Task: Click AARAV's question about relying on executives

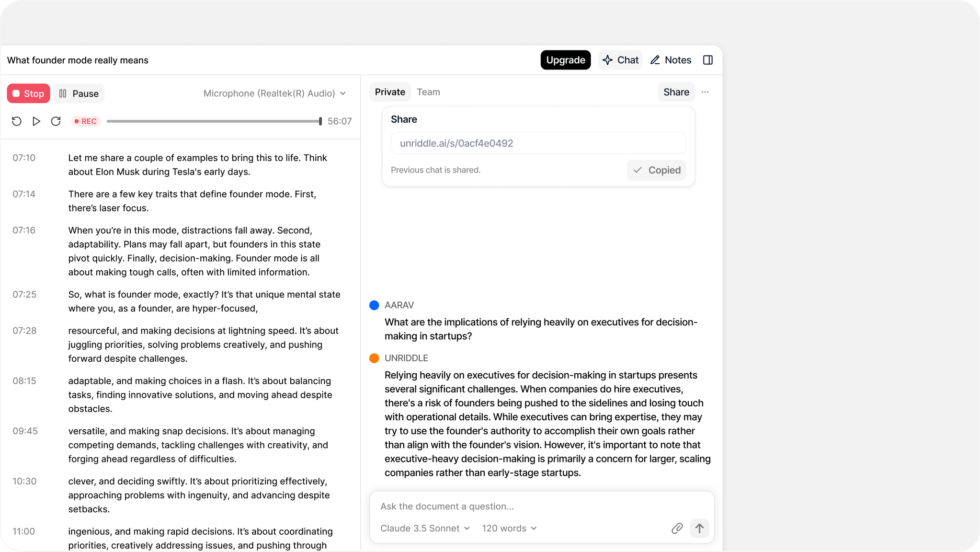Action: [541, 329]
